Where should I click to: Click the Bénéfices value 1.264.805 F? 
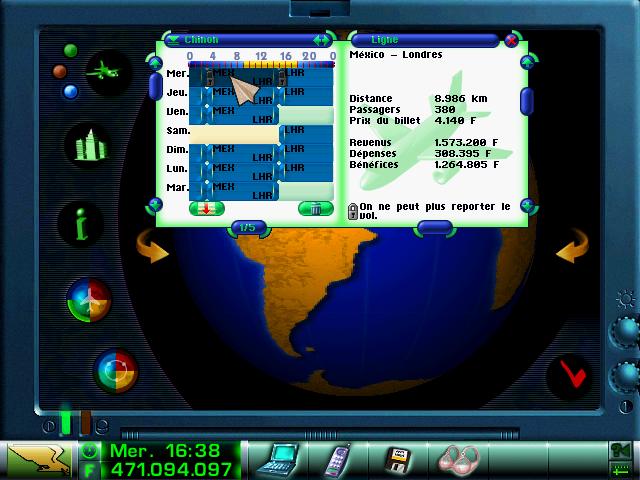click(x=467, y=164)
